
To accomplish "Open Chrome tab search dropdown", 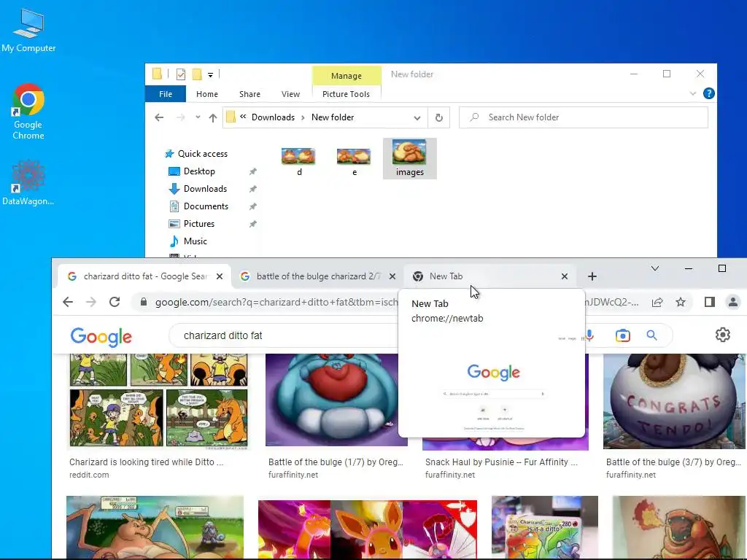I will [x=655, y=268].
